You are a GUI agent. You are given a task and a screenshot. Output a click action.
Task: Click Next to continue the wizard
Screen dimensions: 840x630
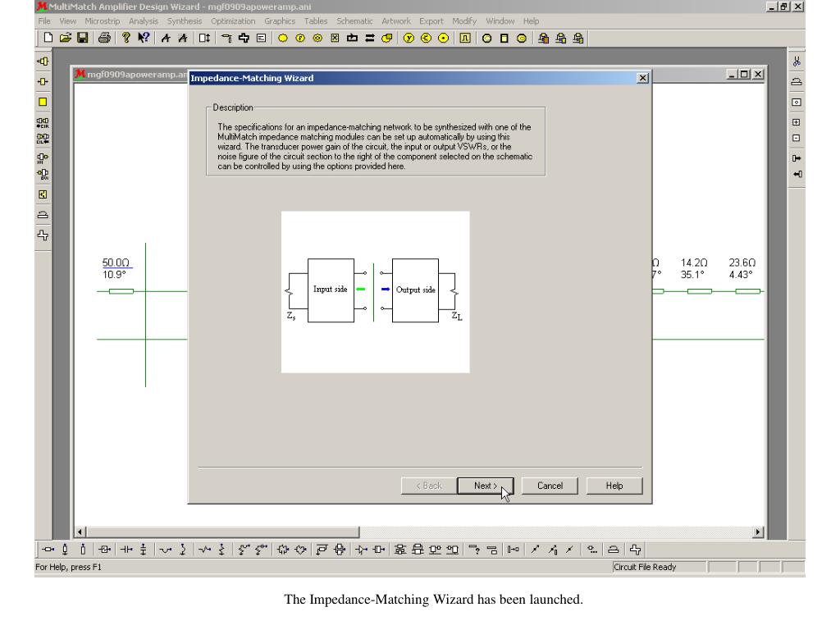486,486
